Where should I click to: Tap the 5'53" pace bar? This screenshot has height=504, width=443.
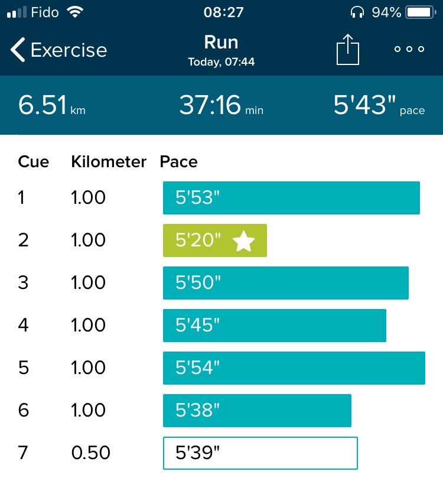291,198
